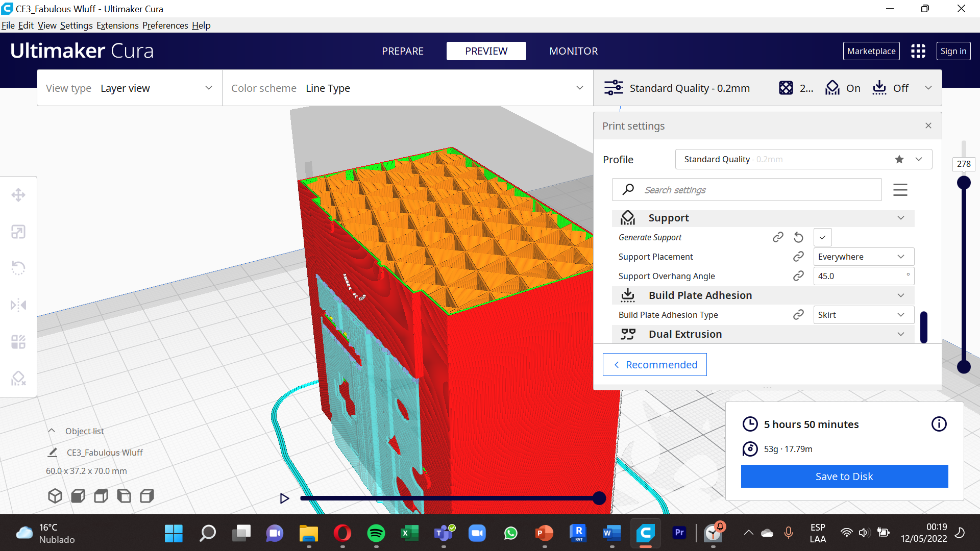Screen dimensions: 980x551
Task: Select the Rotate tool in left toolbar
Action: 18,268
